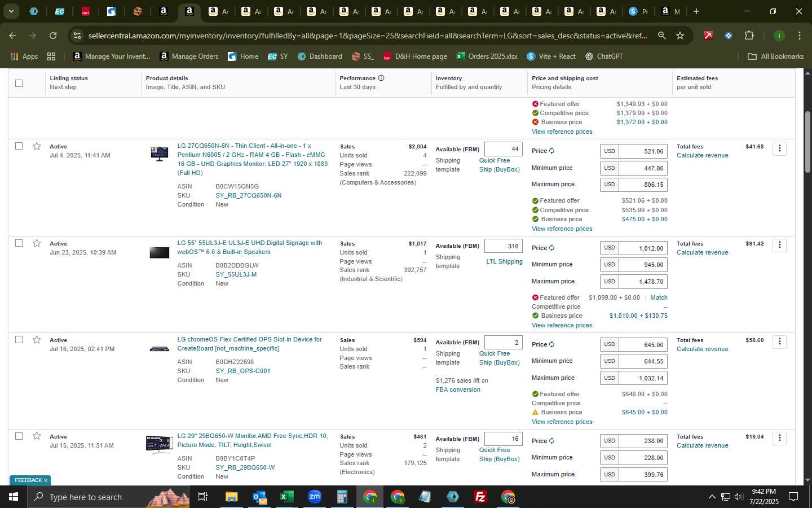Open the D&H Home page bookmark
812x508 pixels.
coord(415,56)
